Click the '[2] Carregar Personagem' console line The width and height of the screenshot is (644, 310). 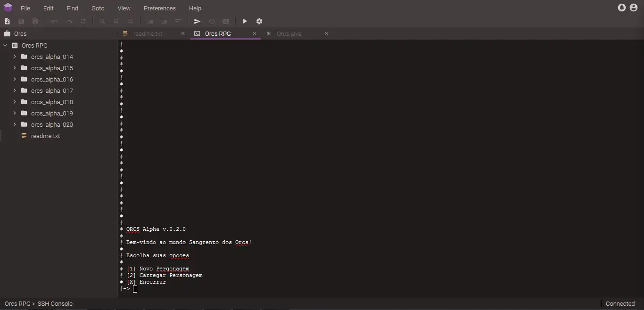coord(165,276)
